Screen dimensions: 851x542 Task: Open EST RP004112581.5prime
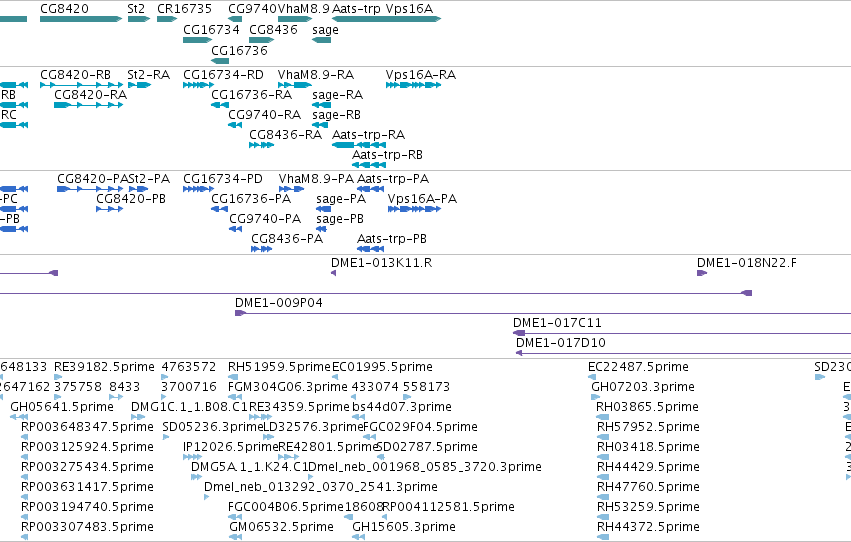point(384,517)
